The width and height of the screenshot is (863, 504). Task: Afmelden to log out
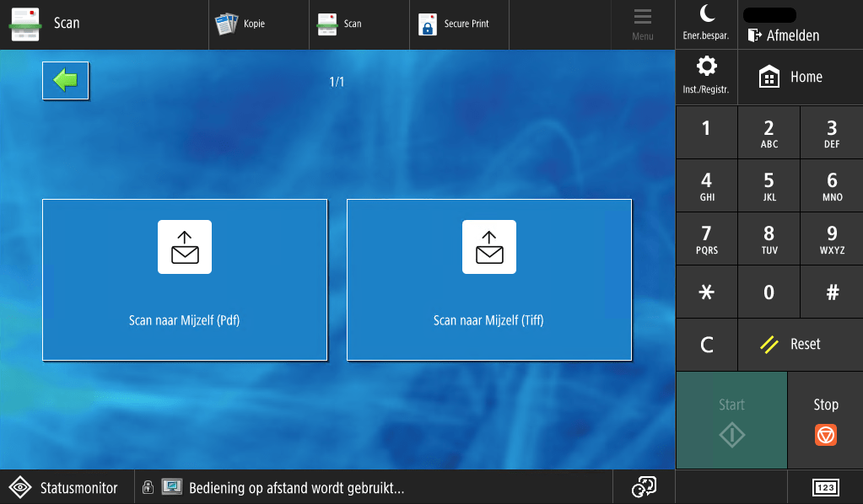[791, 35]
